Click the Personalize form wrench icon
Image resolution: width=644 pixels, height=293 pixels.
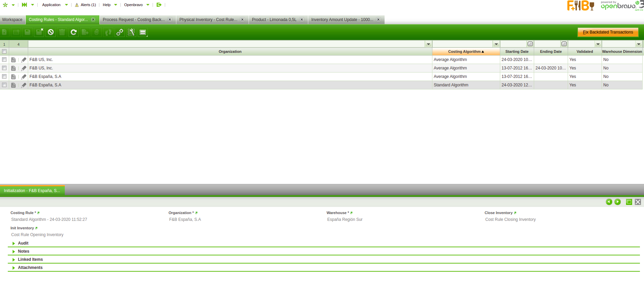coord(131,32)
